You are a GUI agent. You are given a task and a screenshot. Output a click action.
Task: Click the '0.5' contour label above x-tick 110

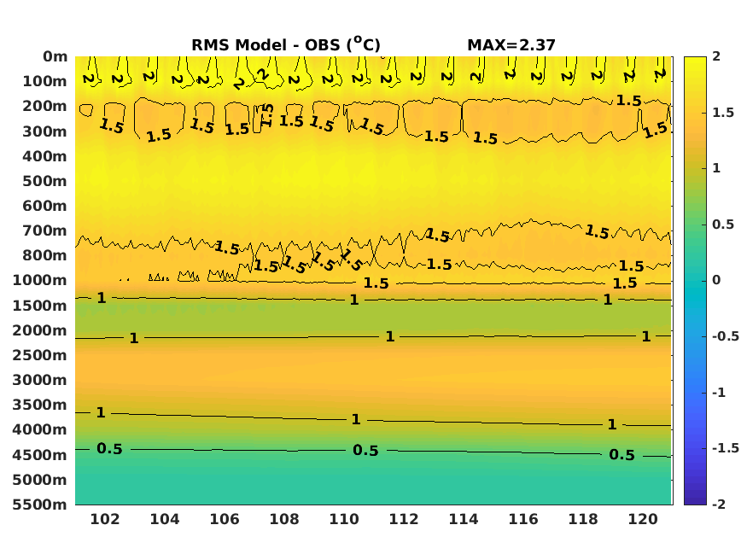(365, 451)
